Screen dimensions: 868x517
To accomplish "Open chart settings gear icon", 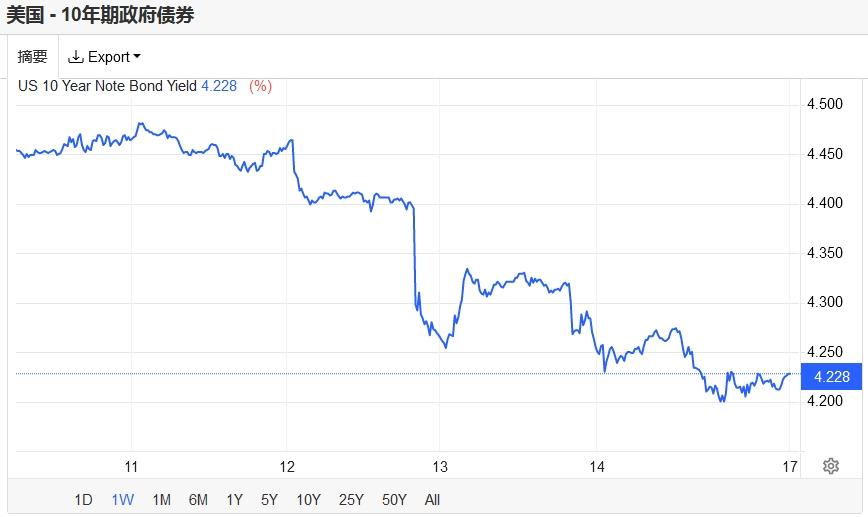I will pos(830,466).
